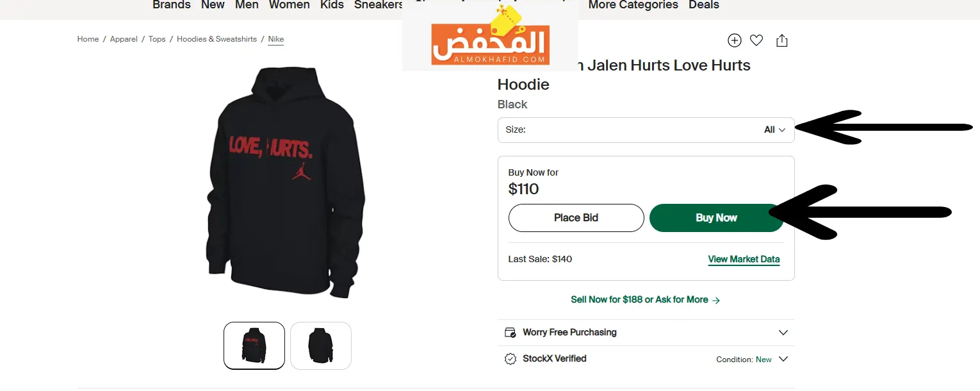Go to the Deals menu item
This screenshot has height=391, width=980.
(x=704, y=5)
